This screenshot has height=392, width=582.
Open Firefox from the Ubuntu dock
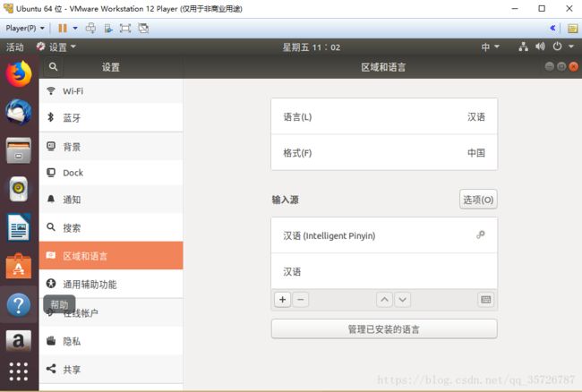pyautogui.click(x=19, y=73)
